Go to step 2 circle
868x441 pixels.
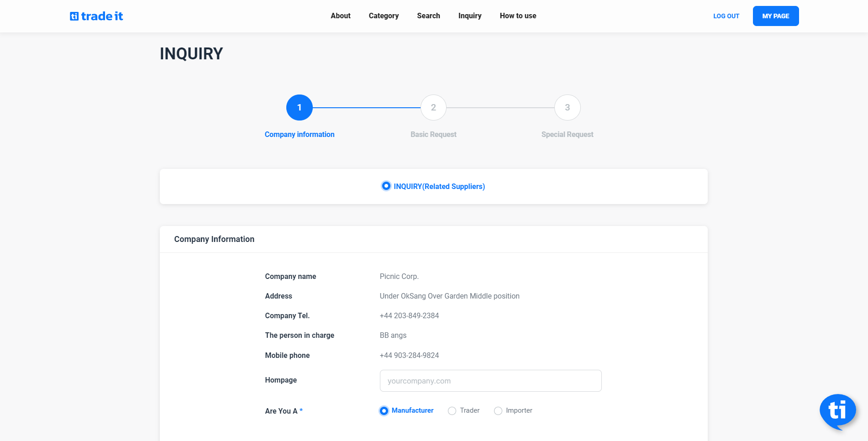[433, 108]
